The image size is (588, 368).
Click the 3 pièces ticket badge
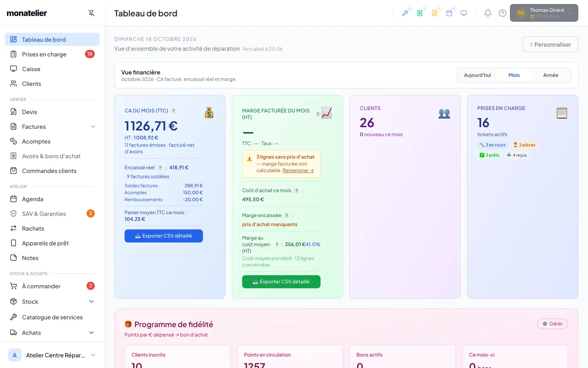pos(524,145)
